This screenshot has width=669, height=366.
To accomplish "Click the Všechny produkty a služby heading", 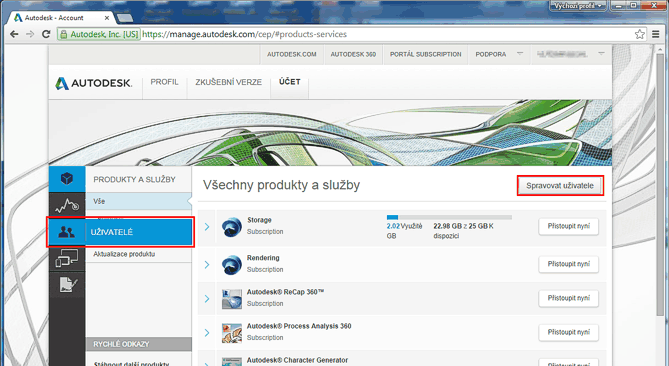I will pos(281,185).
